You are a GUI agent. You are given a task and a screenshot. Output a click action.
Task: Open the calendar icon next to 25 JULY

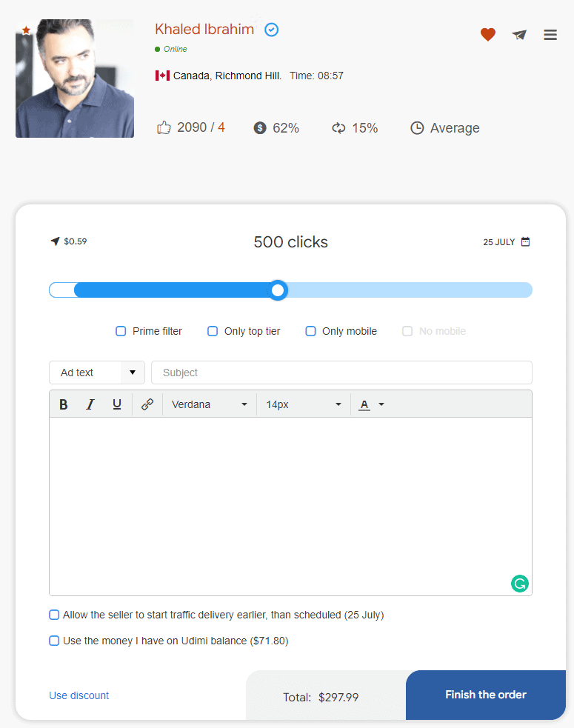(x=525, y=241)
